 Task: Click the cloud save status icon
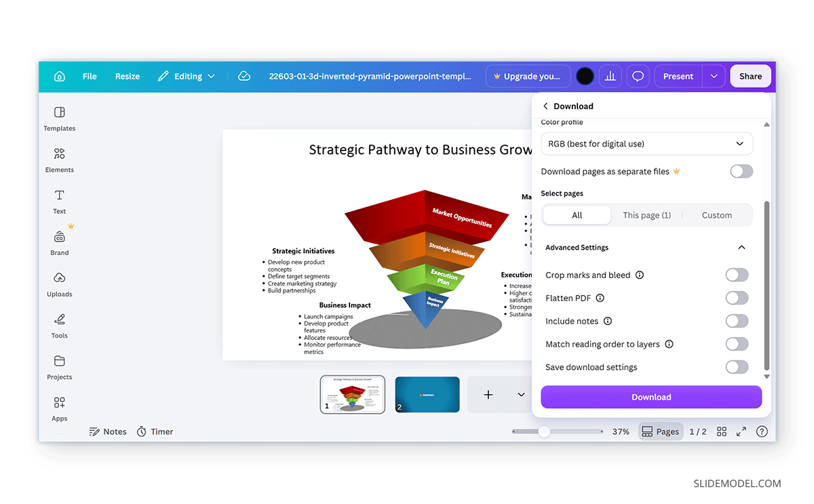(244, 77)
